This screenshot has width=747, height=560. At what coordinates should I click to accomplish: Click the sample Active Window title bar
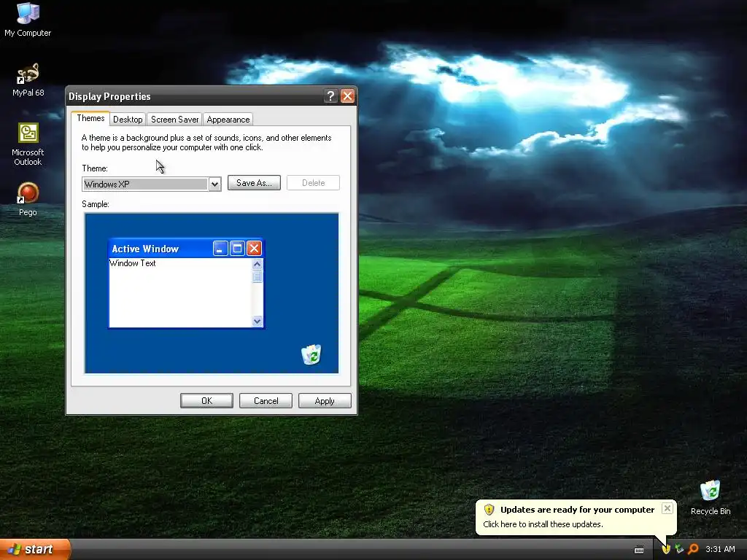click(186, 248)
